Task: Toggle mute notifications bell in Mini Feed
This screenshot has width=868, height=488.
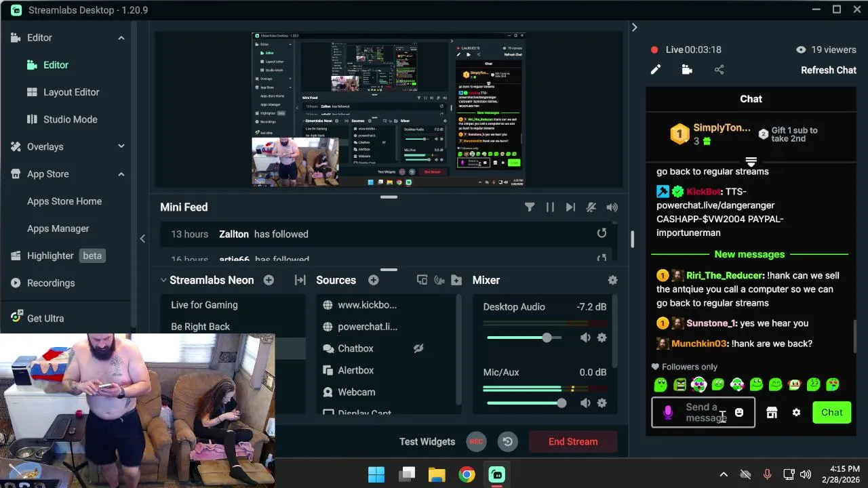Action: [591, 207]
